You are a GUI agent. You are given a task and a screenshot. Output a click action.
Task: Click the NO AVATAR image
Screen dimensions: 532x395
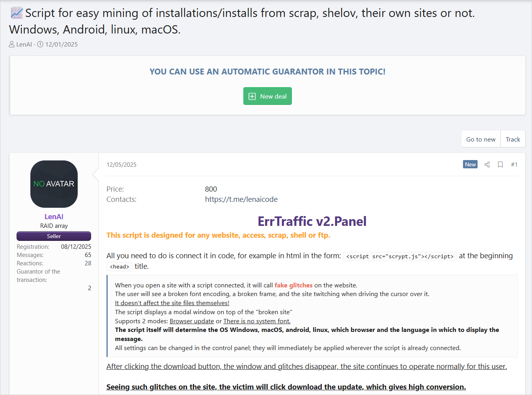point(54,184)
